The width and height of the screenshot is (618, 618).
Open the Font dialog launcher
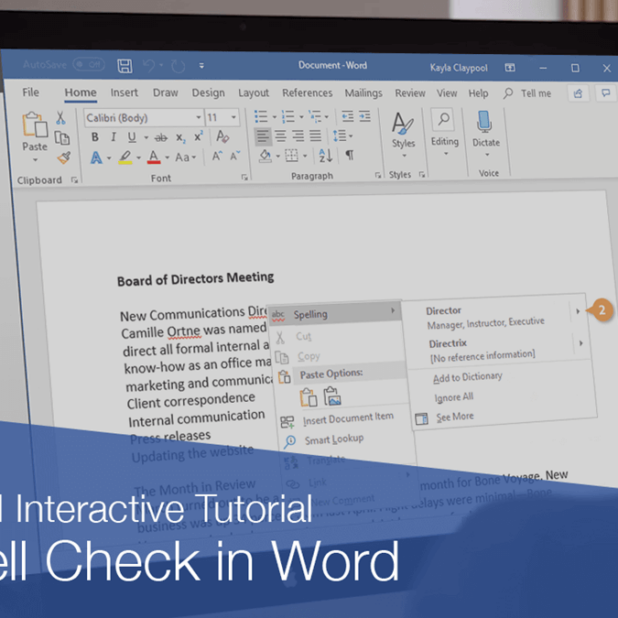244,177
